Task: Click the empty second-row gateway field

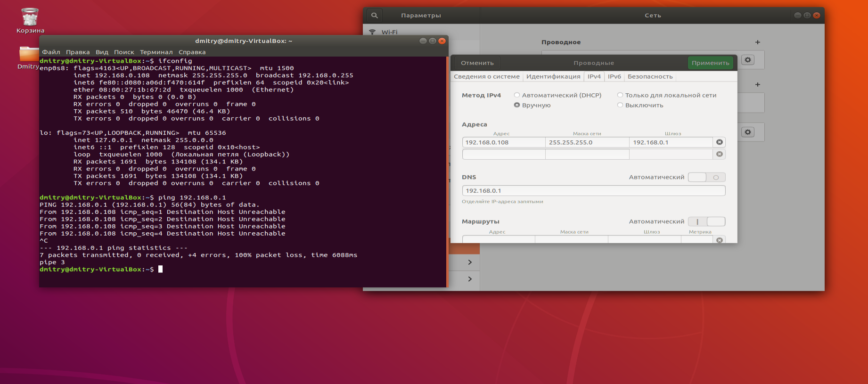Action: [x=671, y=154]
